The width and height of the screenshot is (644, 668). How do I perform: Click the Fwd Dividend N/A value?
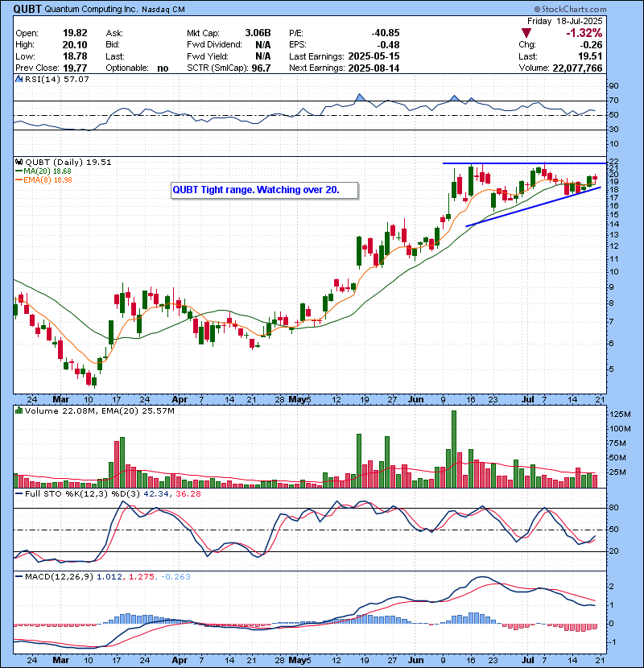pos(263,45)
